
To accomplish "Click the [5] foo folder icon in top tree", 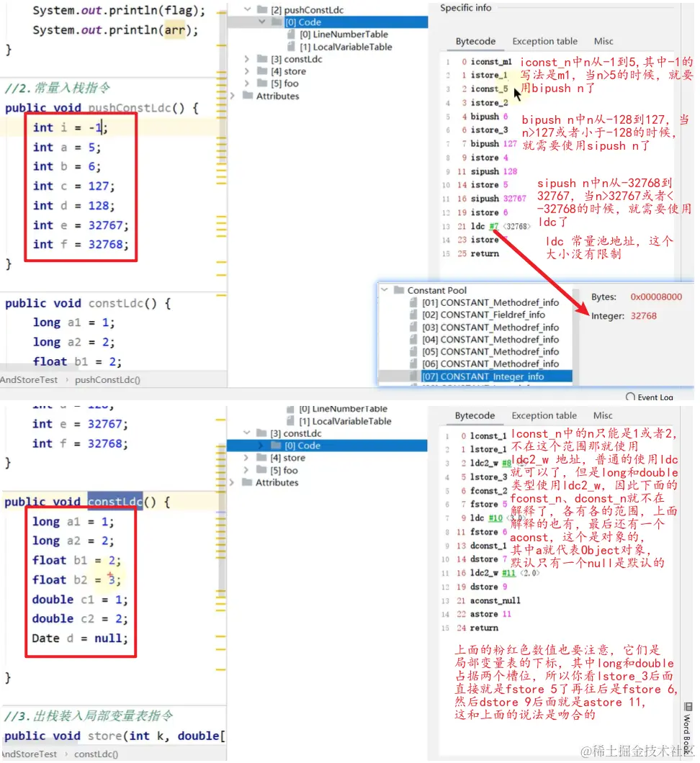I will [x=262, y=83].
